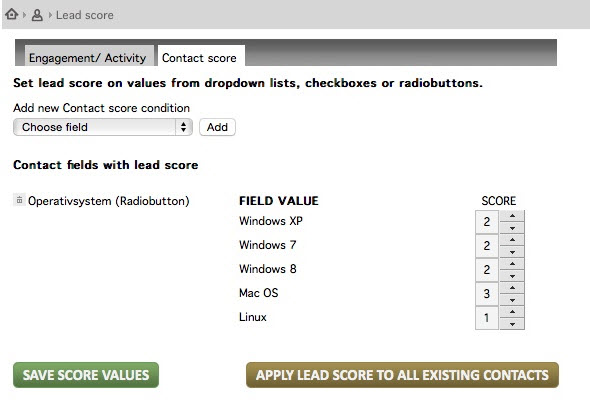
Task: Increase Mac OS score with up arrow
Action: click(512, 288)
